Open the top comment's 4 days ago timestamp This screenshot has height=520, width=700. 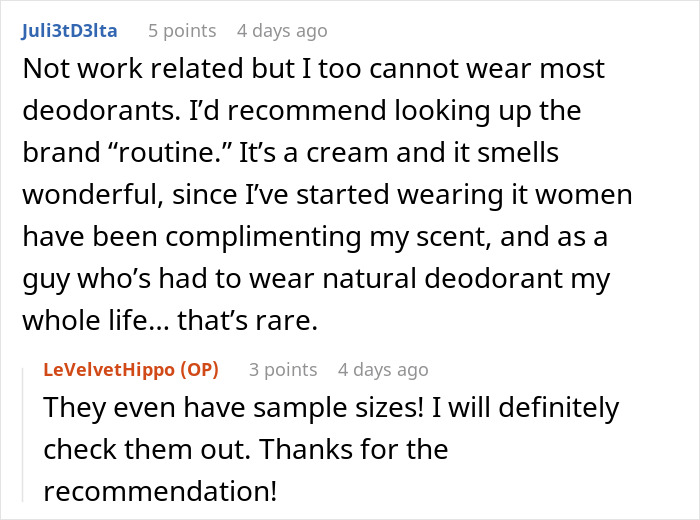[281, 31]
